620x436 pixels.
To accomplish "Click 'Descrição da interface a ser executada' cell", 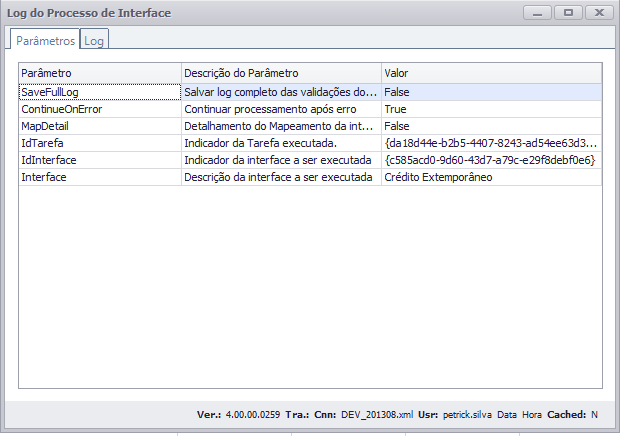I will click(281, 177).
